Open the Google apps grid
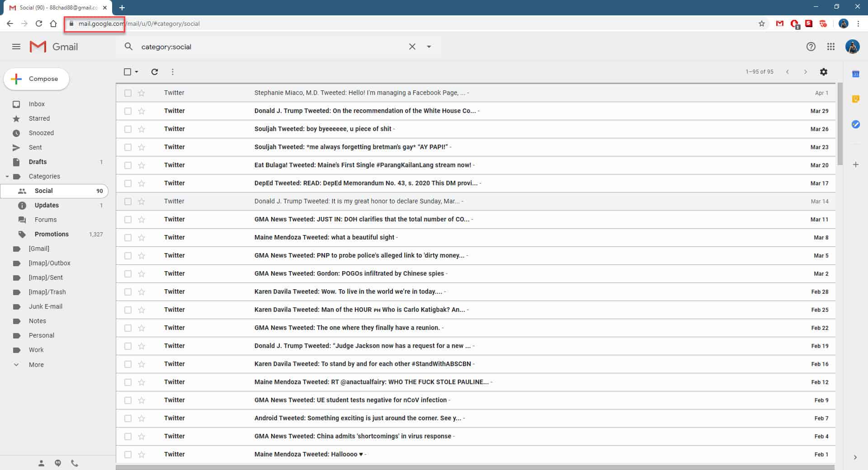Screen dimensions: 868x470 [831, 47]
